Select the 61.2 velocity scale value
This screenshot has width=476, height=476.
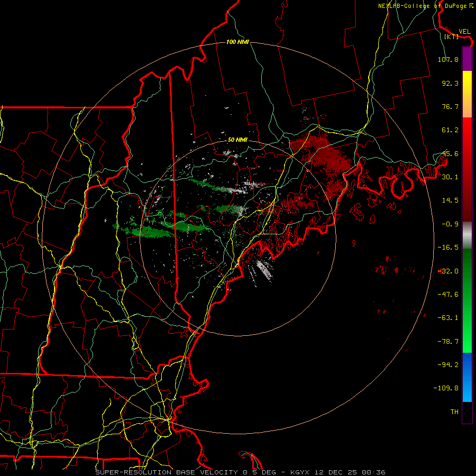coord(450,130)
